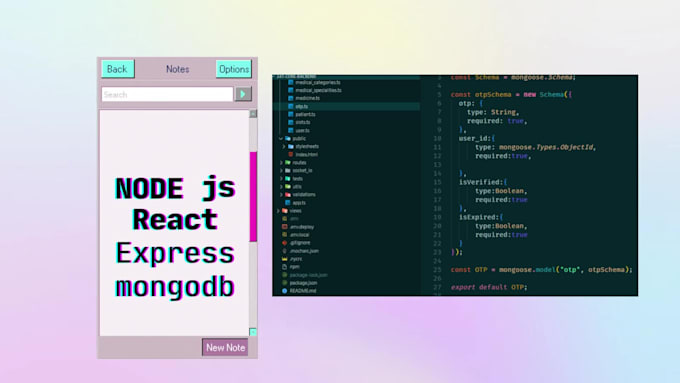Click the Back button
This screenshot has height=383, width=680.
pos(118,69)
